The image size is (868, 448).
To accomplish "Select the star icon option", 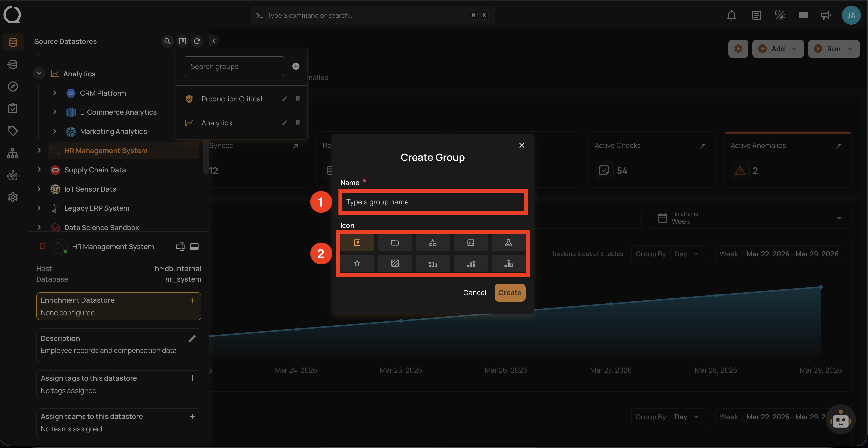I will (357, 263).
